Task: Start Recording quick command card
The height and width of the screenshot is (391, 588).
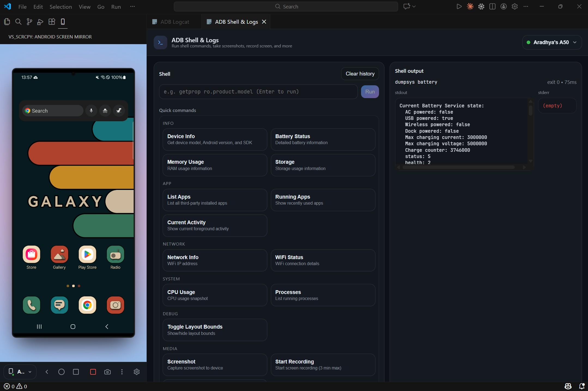Action: [x=323, y=365]
